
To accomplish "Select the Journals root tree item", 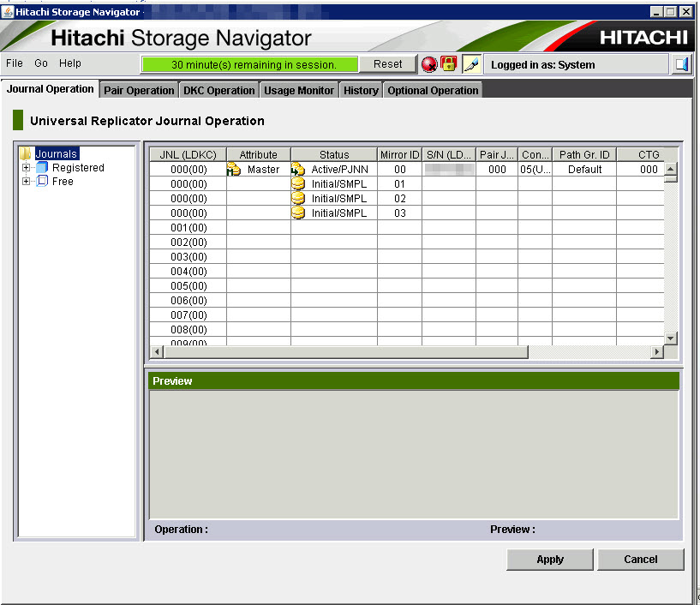I will (x=57, y=153).
